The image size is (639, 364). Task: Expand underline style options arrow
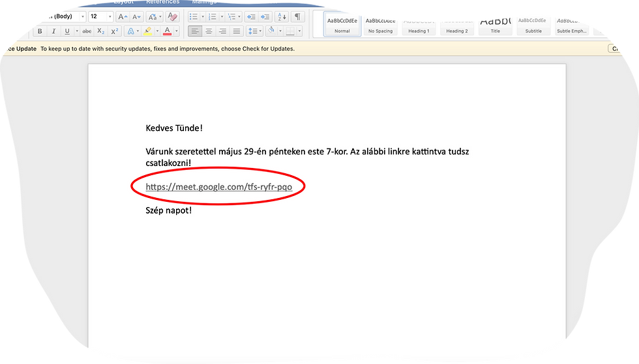click(77, 31)
